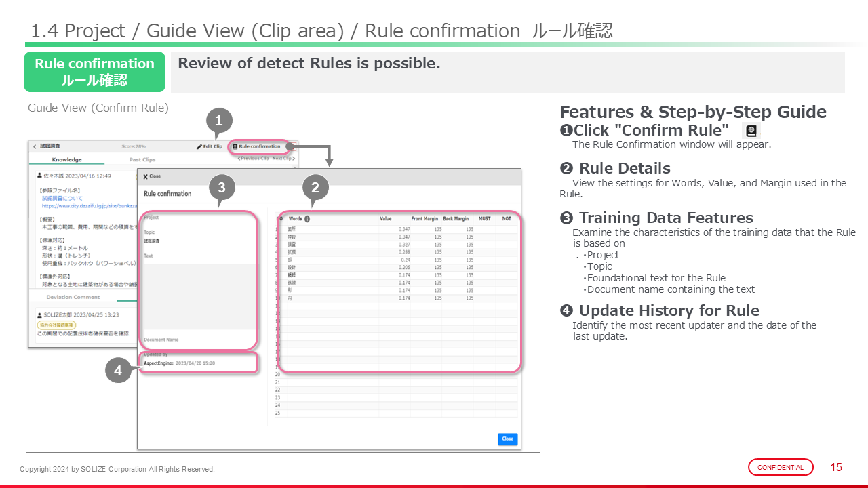Click the Value column header
This screenshot has height=488, width=868.
[386, 219]
